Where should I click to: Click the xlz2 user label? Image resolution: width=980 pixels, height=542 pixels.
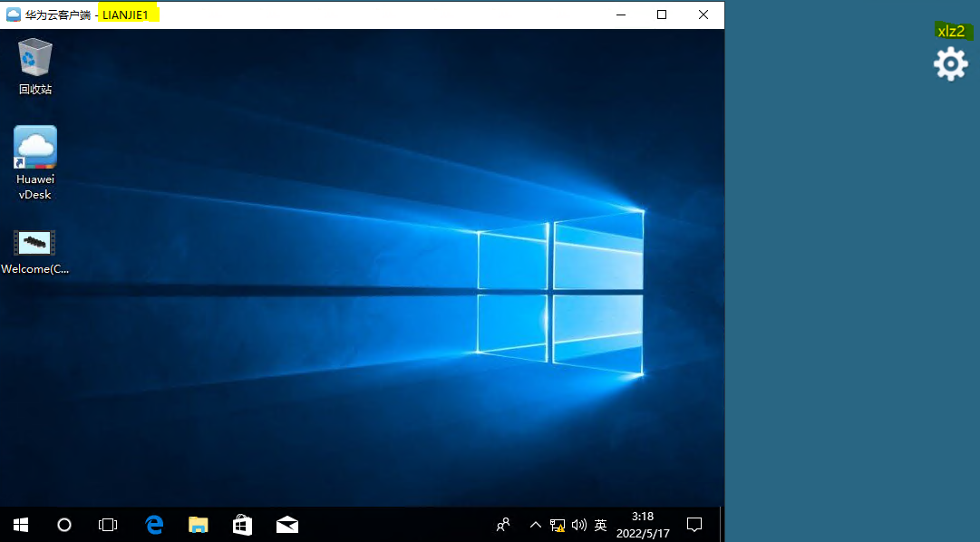pos(952,31)
